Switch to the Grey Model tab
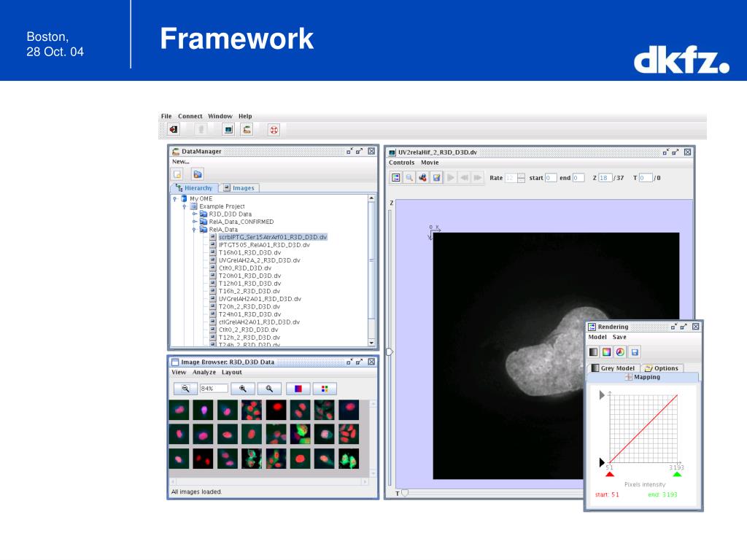 pyautogui.click(x=613, y=368)
